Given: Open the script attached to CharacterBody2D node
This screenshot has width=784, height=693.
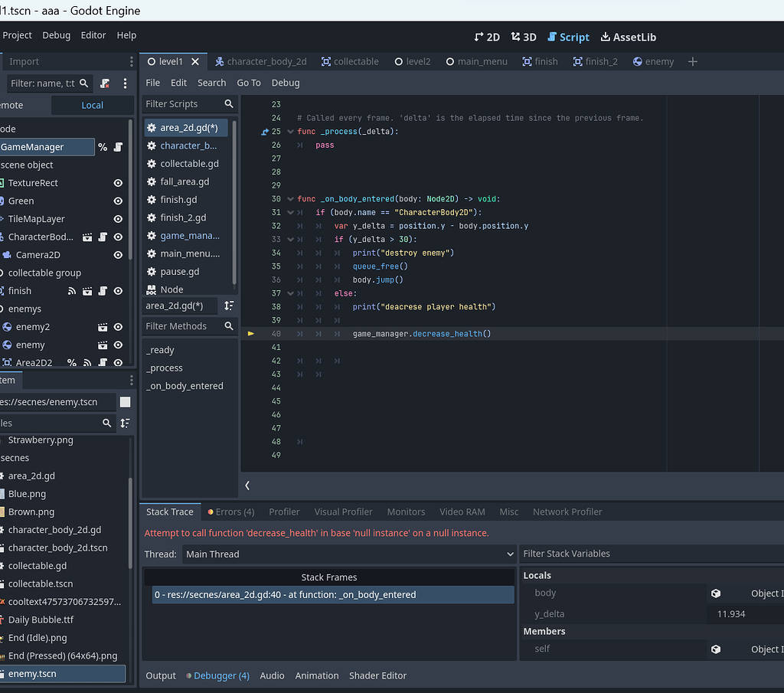Looking at the screenshot, I should point(104,237).
